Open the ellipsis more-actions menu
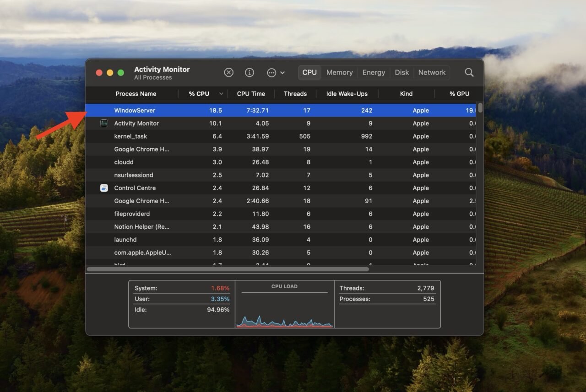This screenshot has height=392, width=586. click(x=276, y=72)
